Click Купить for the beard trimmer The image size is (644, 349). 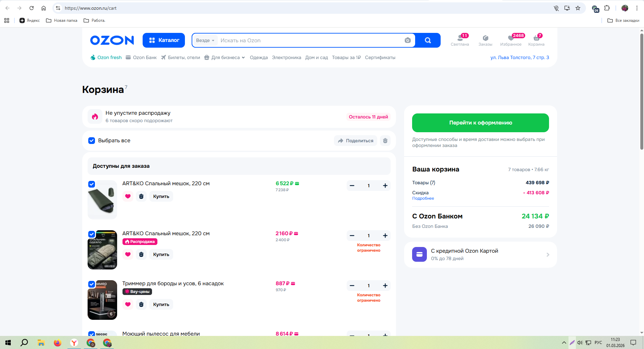(161, 304)
